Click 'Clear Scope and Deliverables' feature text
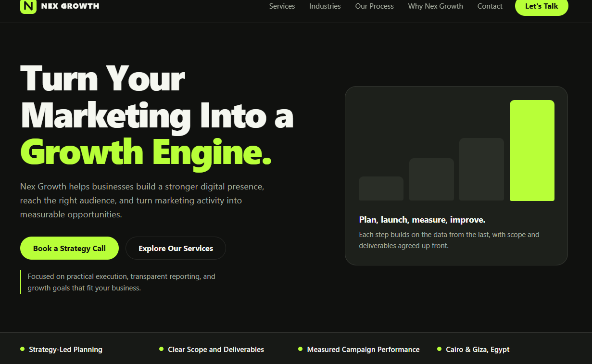The width and height of the screenshot is (592, 364). [x=216, y=350]
